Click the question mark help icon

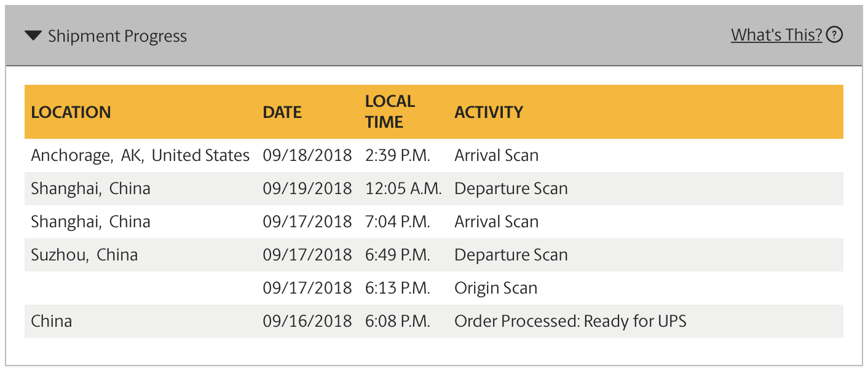[834, 35]
